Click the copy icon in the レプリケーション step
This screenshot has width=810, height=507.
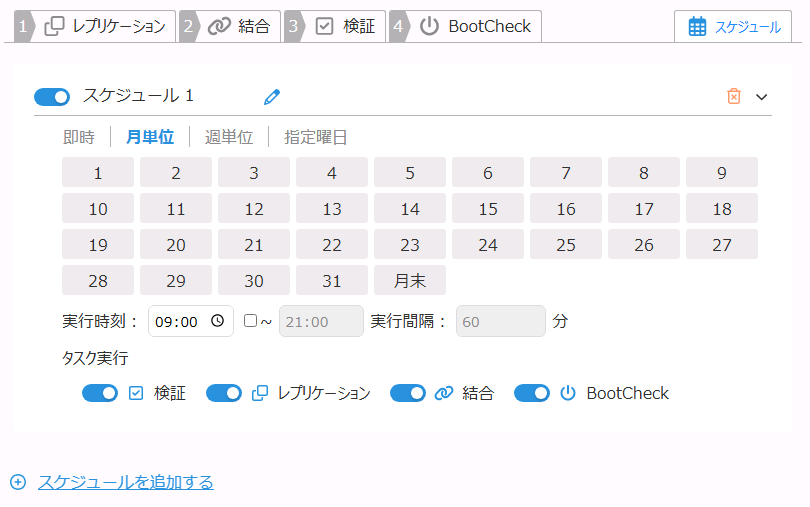point(55,27)
